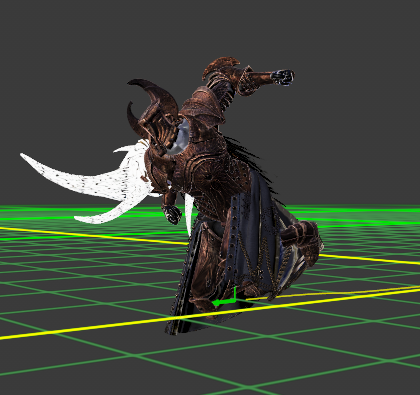Select the narrow white blade under arm

click(x=189, y=213)
